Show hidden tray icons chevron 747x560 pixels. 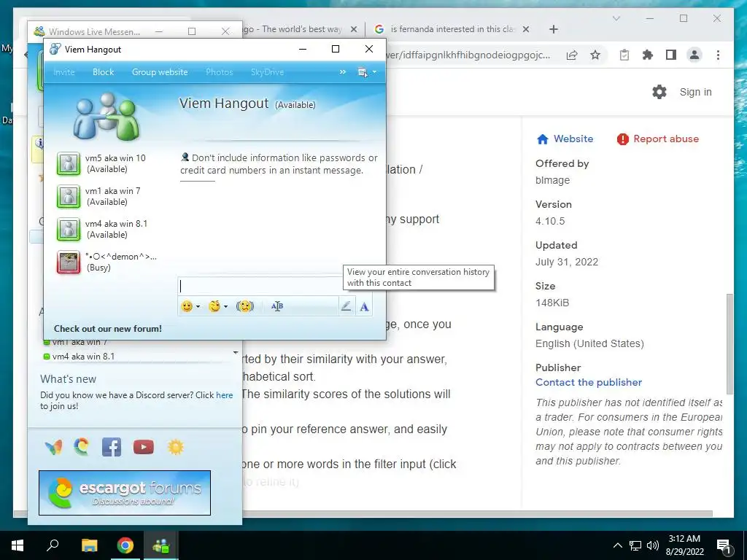click(617, 545)
